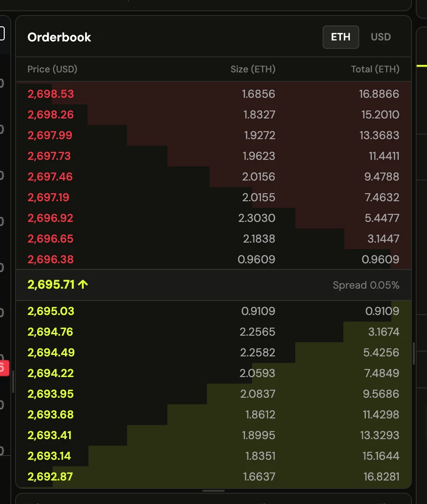Screen dimensions: 427x504
Task: Click the Size (ETH) column header
Action: 253,69
